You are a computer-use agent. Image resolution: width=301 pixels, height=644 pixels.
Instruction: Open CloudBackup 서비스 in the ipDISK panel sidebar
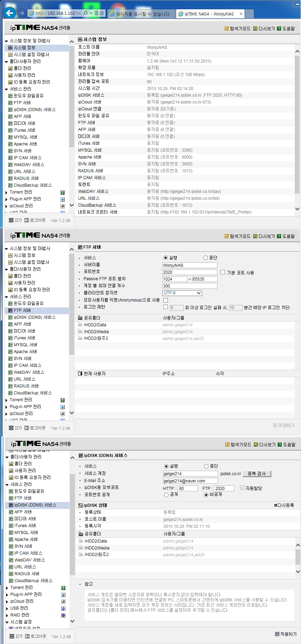click(33, 580)
